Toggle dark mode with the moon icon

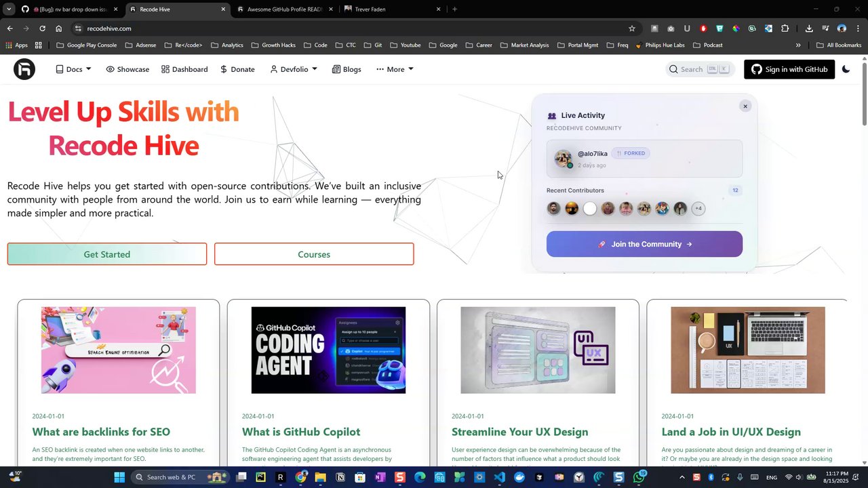[846, 69]
